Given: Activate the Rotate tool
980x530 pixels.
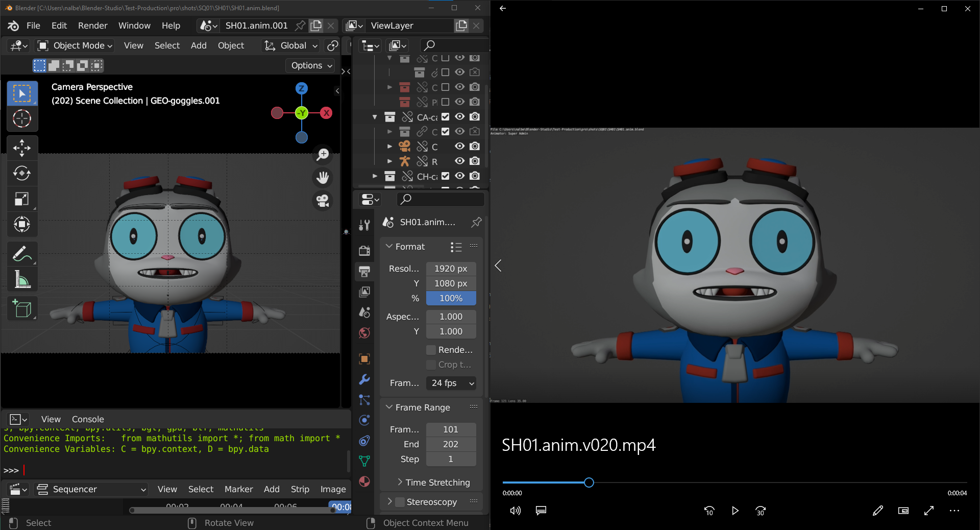Looking at the screenshot, I should (x=22, y=173).
